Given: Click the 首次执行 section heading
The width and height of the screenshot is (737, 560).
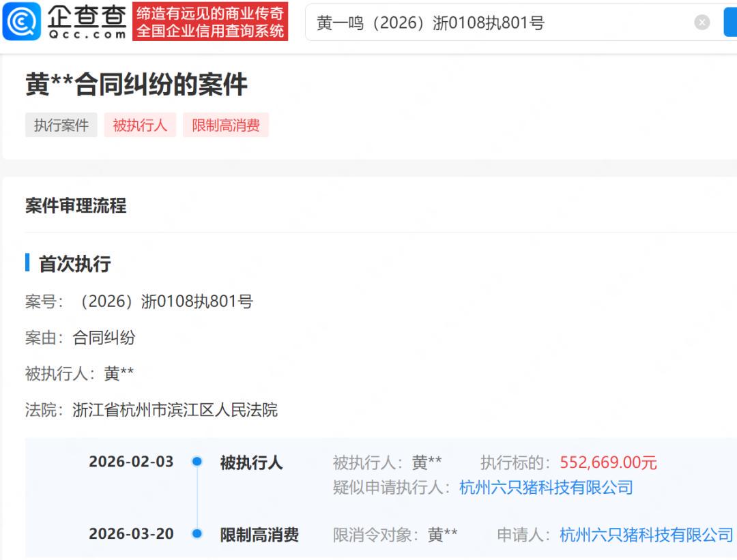Looking at the screenshot, I should (74, 264).
